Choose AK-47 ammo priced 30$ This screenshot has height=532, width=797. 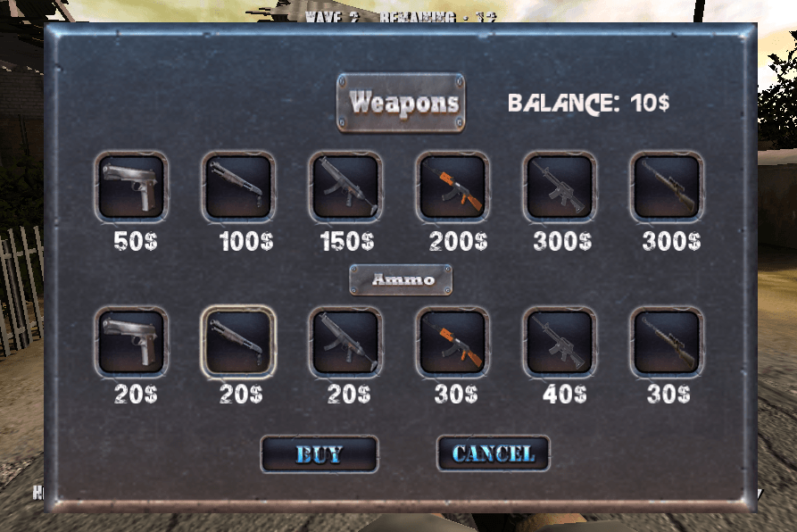coord(452,342)
